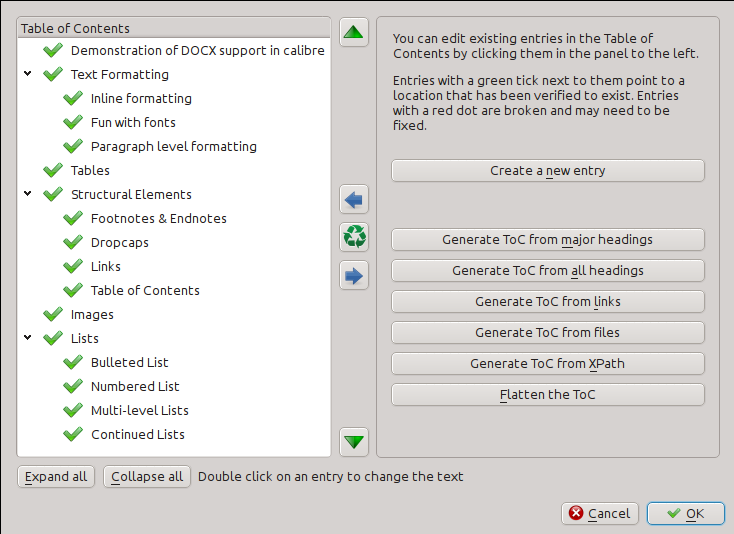The width and height of the screenshot is (734, 534).
Task: Collapse the Text Formatting tree node
Action: [x=27, y=75]
